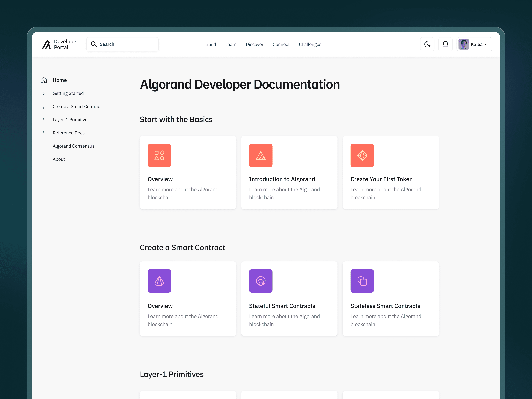Expand the Reference Docs tree item
The image size is (532, 399).
pyautogui.click(x=44, y=132)
